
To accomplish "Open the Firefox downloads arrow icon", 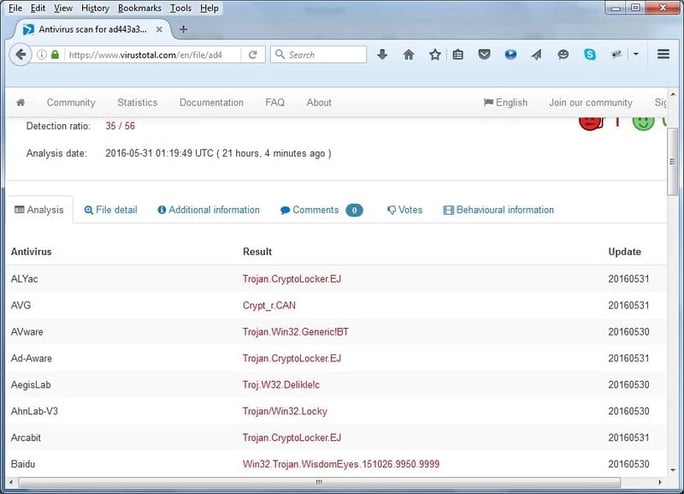I will (382, 55).
